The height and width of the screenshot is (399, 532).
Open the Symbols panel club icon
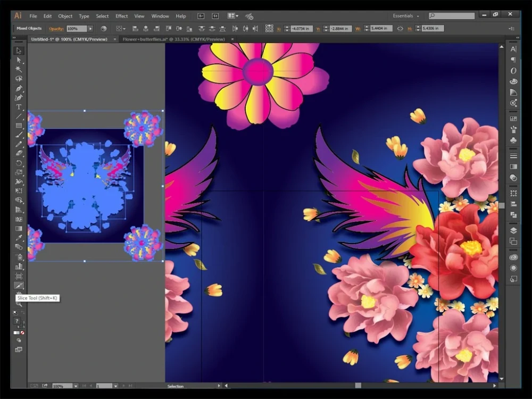point(513,140)
